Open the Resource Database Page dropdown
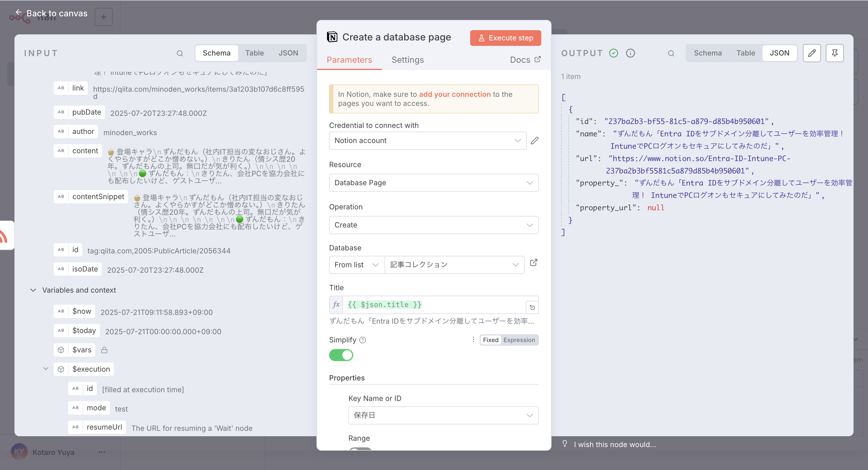868x470 pixels. (x=434, y=183)
